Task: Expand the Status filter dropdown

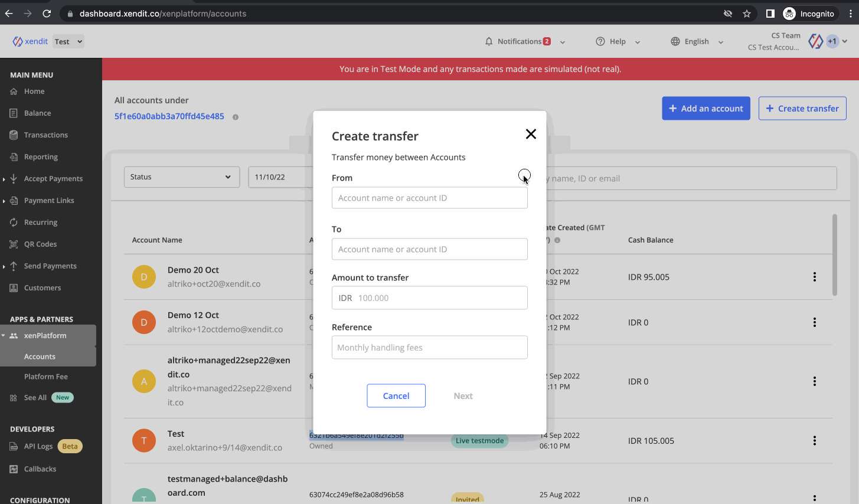Action: tap(181, 177)
